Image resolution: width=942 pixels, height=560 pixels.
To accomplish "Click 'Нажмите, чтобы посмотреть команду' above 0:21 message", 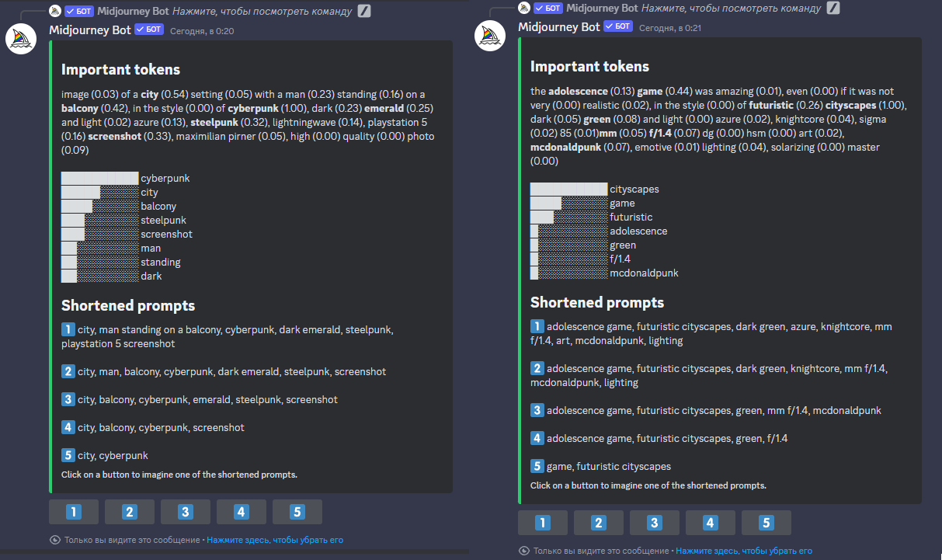I will point(731,8).
